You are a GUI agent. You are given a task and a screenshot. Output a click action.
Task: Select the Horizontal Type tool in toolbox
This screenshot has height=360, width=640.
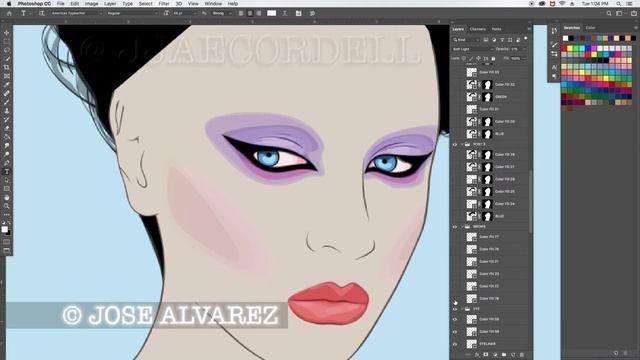coord(7,171)
